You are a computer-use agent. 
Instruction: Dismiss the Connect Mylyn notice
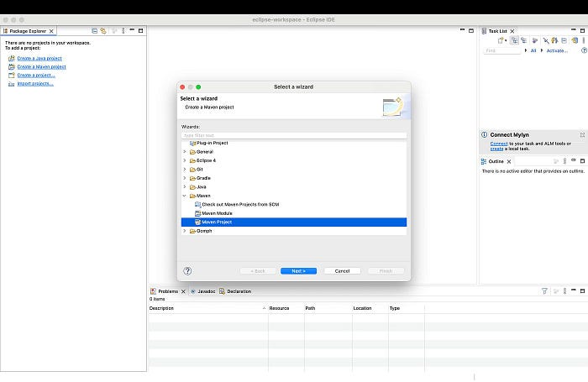(x=582, y=134)
